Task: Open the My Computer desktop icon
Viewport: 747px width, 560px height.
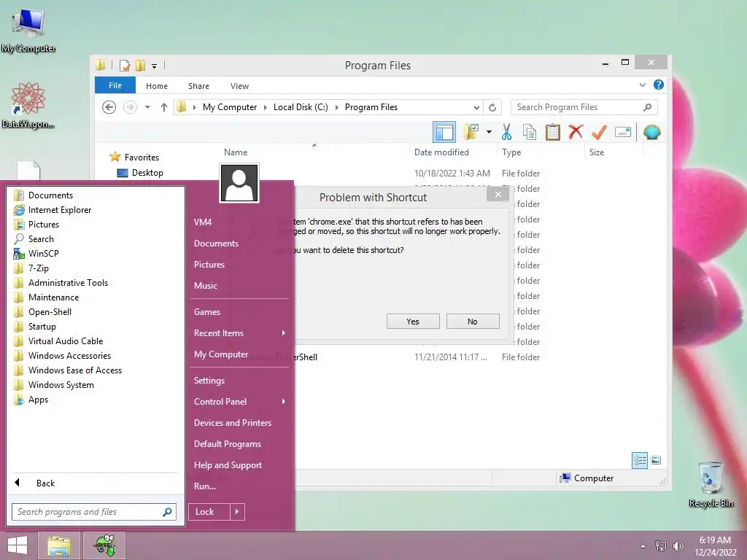Action: tap(28, 31)
